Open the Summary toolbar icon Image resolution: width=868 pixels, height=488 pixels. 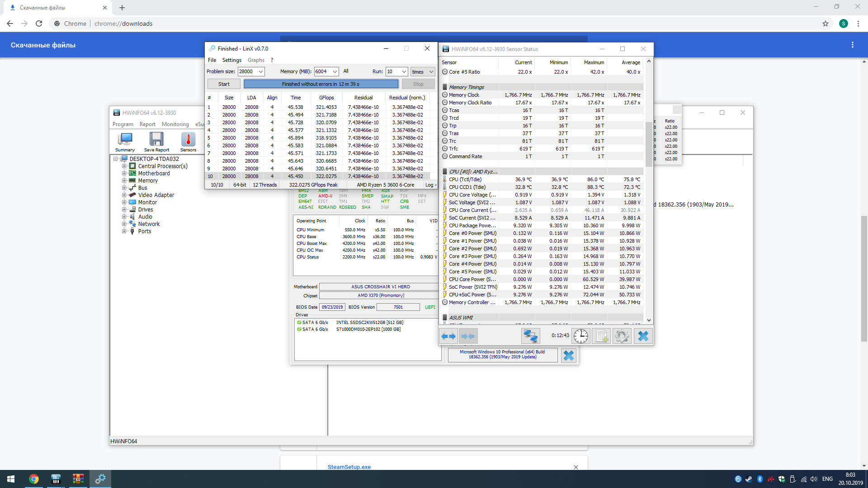pyautogui.click(x=125, y=142)
